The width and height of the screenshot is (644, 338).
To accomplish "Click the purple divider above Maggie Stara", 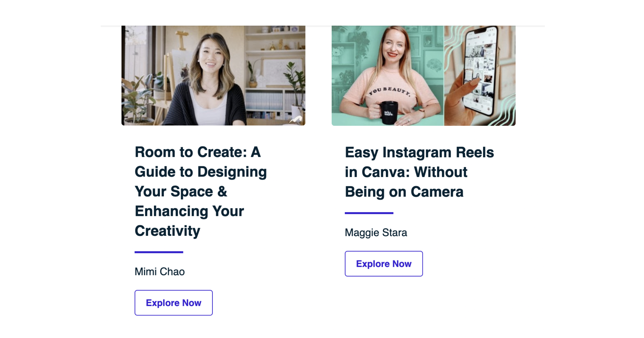I will 369,213.
